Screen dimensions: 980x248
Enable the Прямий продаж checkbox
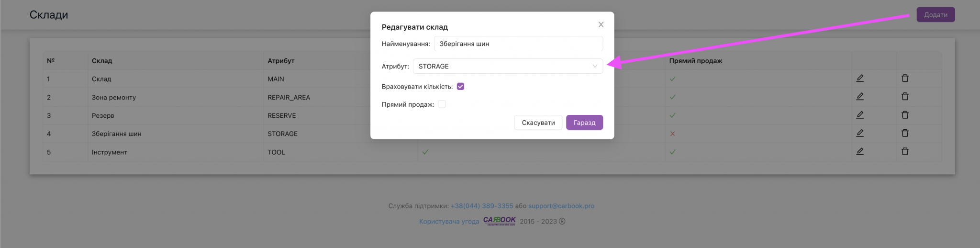(442, 104)
